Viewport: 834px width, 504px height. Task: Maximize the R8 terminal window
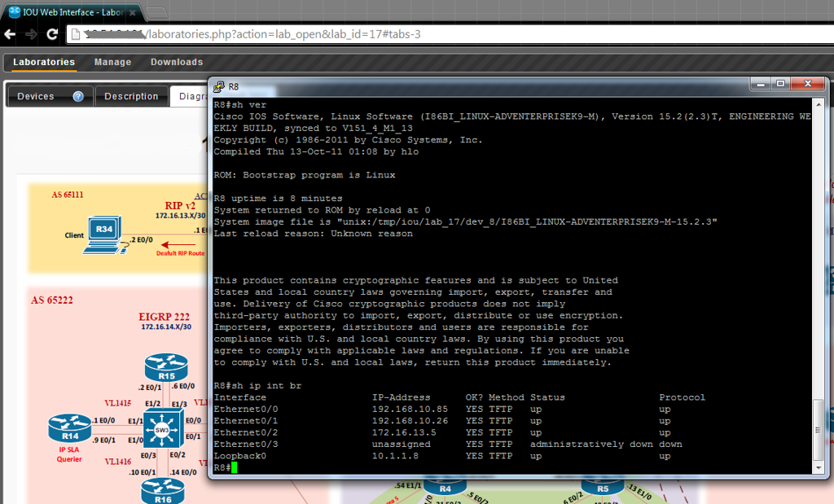780,84
